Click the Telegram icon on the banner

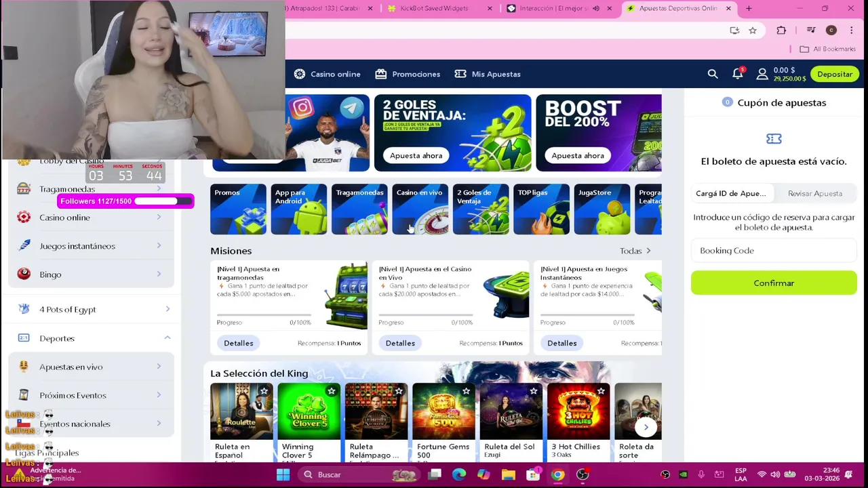[x=351, y=108]
